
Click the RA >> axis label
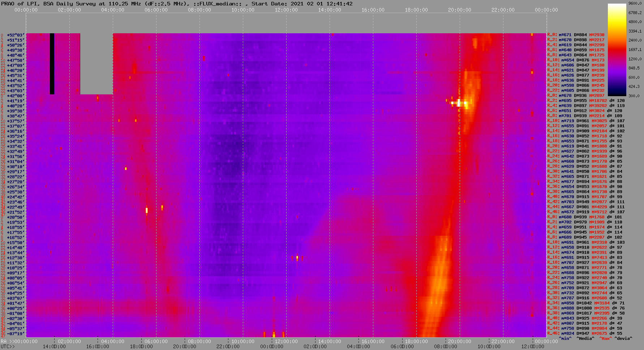pos(7,341)
